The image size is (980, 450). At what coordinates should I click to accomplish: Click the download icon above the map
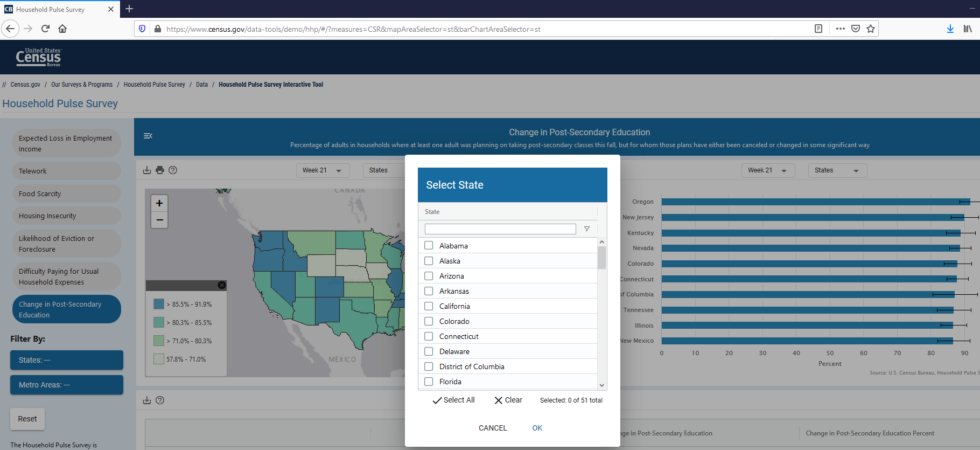pyautogui.click(x=146, y=170)
